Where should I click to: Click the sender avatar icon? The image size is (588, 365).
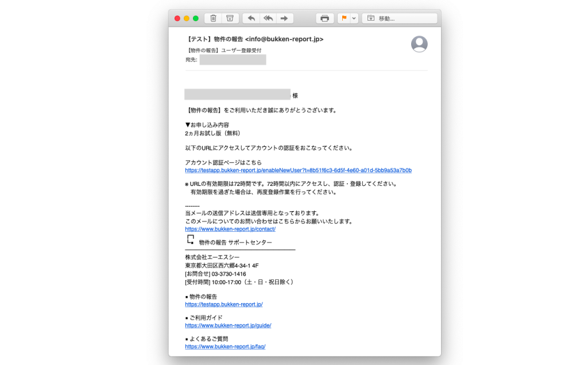[x=419, y=44]
